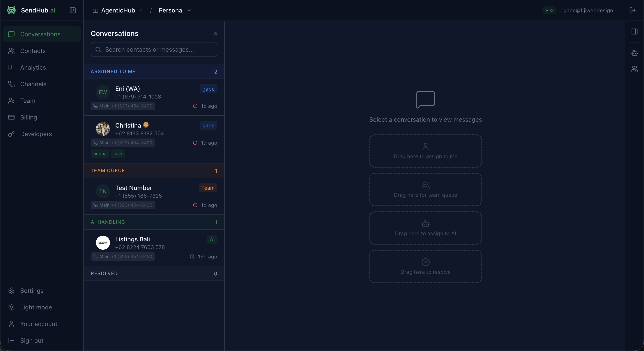Open the Listings Bali conversation
This screenshot has width=644, height=351.
(x=154, y=248)
